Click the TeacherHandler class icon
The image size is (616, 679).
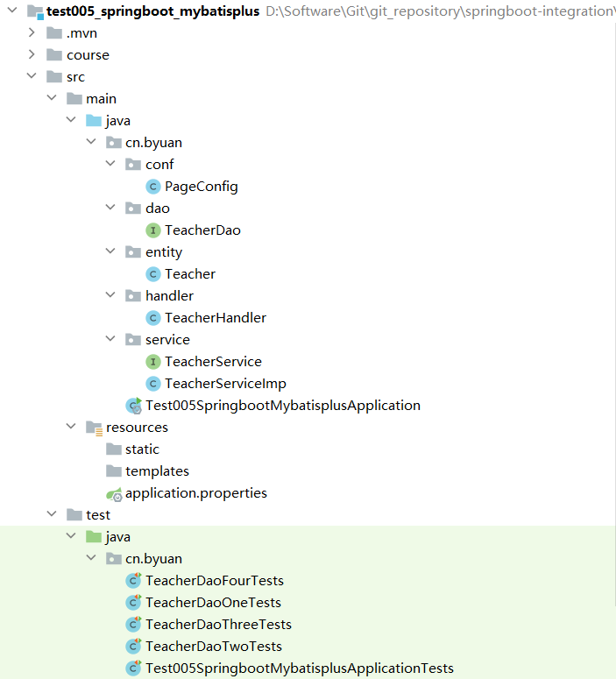coord(153,318)
